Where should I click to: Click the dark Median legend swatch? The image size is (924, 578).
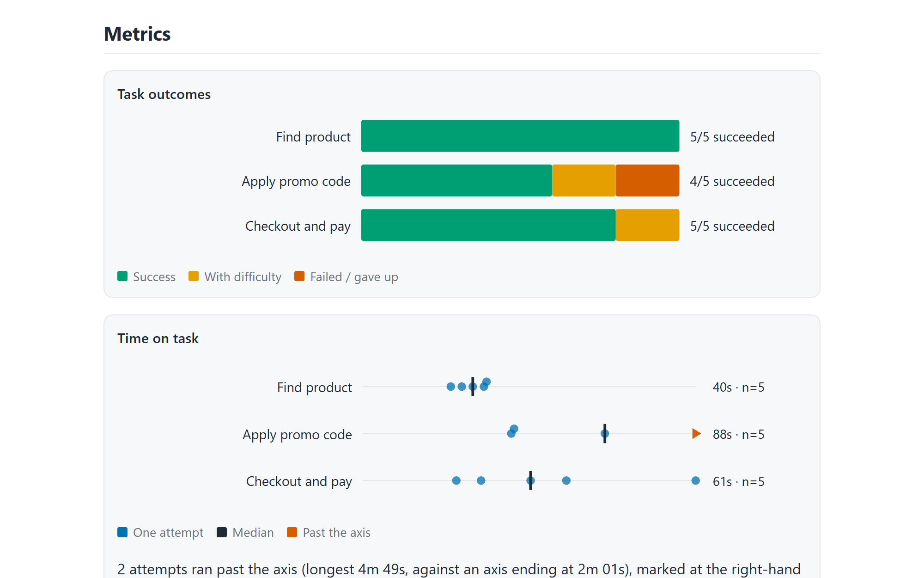(x=222, y=532)
